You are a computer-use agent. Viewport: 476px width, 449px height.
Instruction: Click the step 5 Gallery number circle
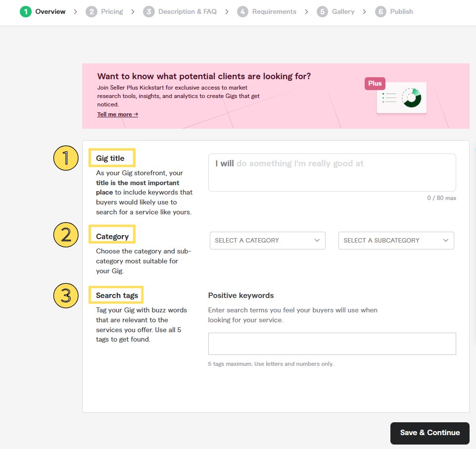323,11
